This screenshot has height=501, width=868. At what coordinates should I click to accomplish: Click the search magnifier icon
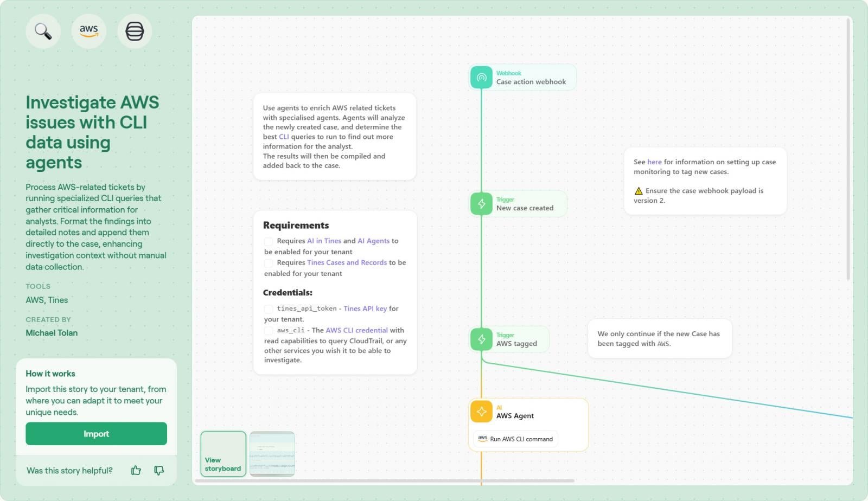[43, 31]
